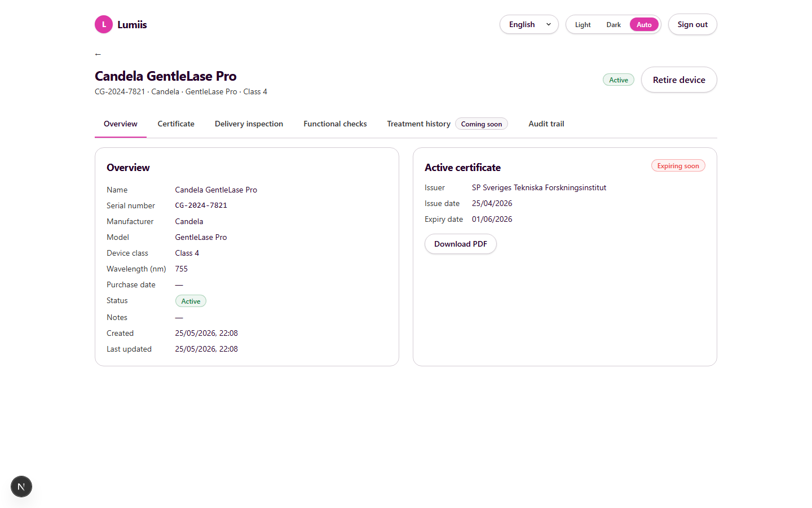The width and height of the screenshot is (812, 508).
Task: Switch to the Certificate tab
Action: click(x=176, y=124)
